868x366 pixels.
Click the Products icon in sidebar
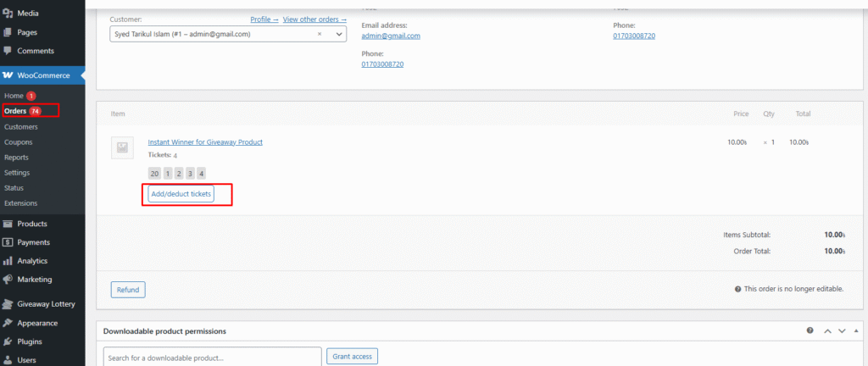tap(8, 224)
